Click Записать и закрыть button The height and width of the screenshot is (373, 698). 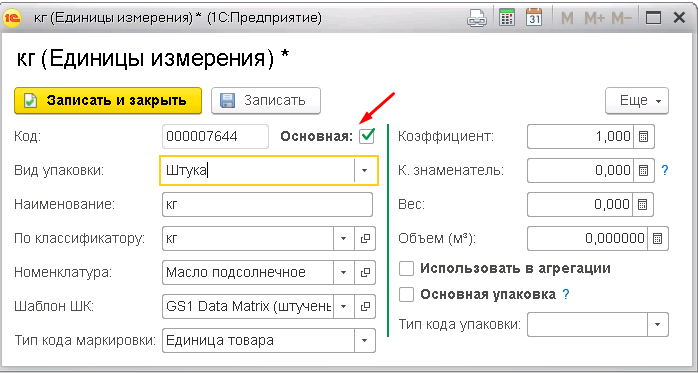point(108,100)
